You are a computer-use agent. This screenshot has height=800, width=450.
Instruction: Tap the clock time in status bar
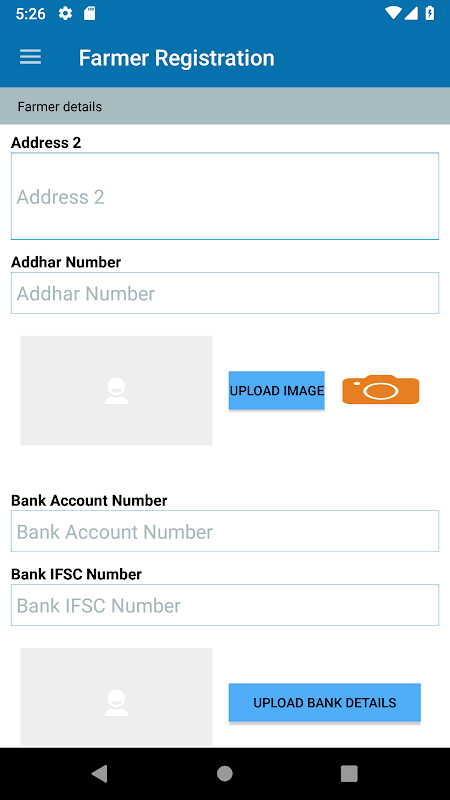tap(31, 14)
